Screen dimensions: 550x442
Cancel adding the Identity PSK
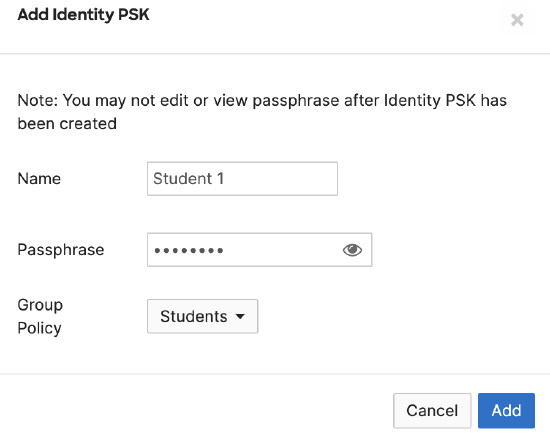tap(432, 410)
